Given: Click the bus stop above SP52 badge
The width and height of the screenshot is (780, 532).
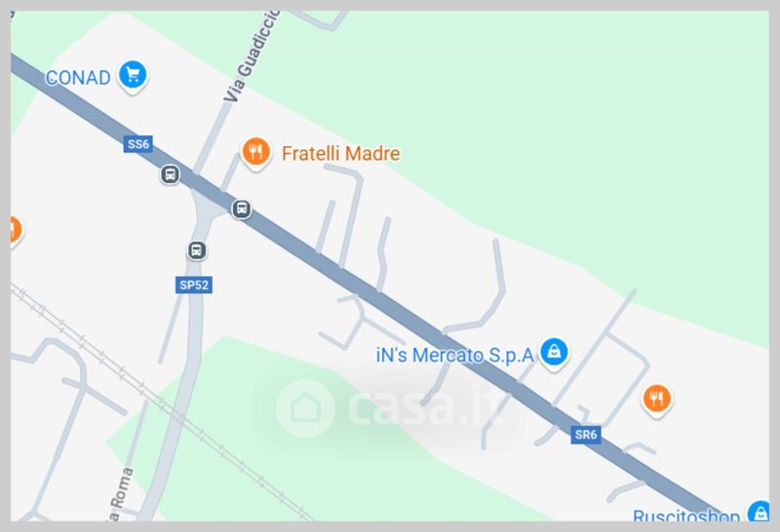Looking at the screenshot, I should click(x=197, y=250).
